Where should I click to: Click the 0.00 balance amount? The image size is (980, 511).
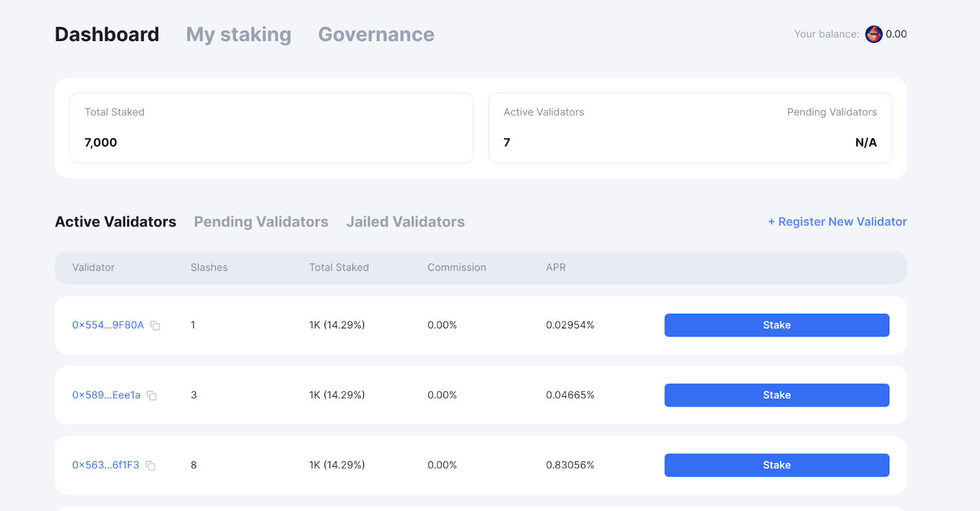tap(896, 34)
